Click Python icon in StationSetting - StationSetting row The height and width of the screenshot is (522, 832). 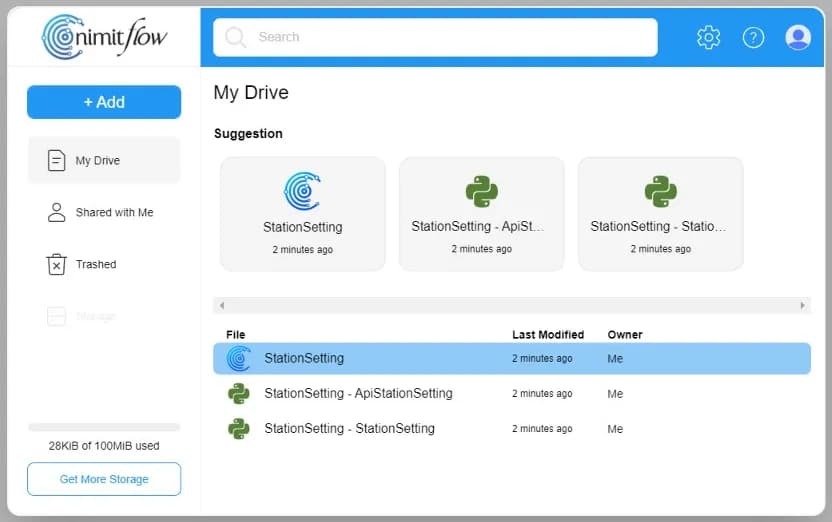(x=239, y=429)
